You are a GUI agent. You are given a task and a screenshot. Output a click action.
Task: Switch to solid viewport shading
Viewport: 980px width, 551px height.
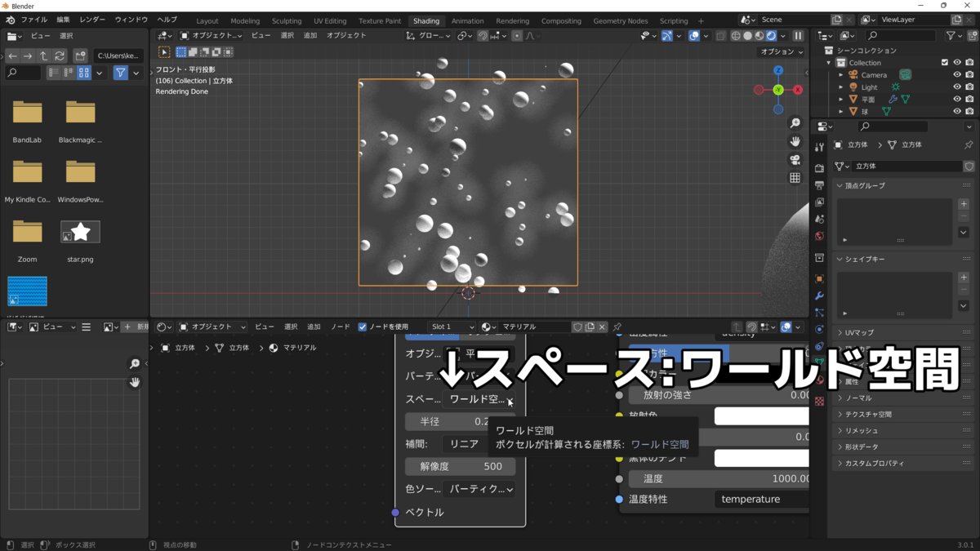point(747,36)
